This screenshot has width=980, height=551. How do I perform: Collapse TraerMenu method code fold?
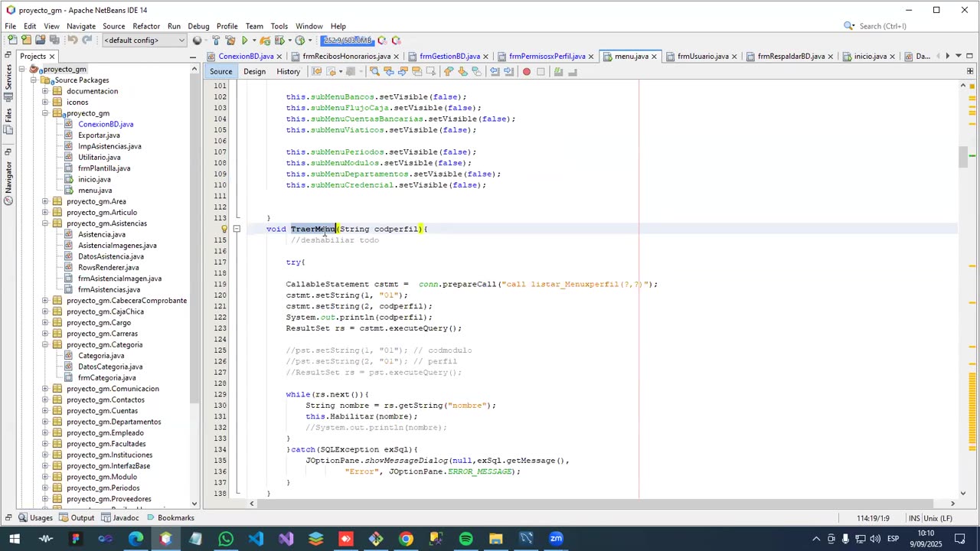click(237, 229)
